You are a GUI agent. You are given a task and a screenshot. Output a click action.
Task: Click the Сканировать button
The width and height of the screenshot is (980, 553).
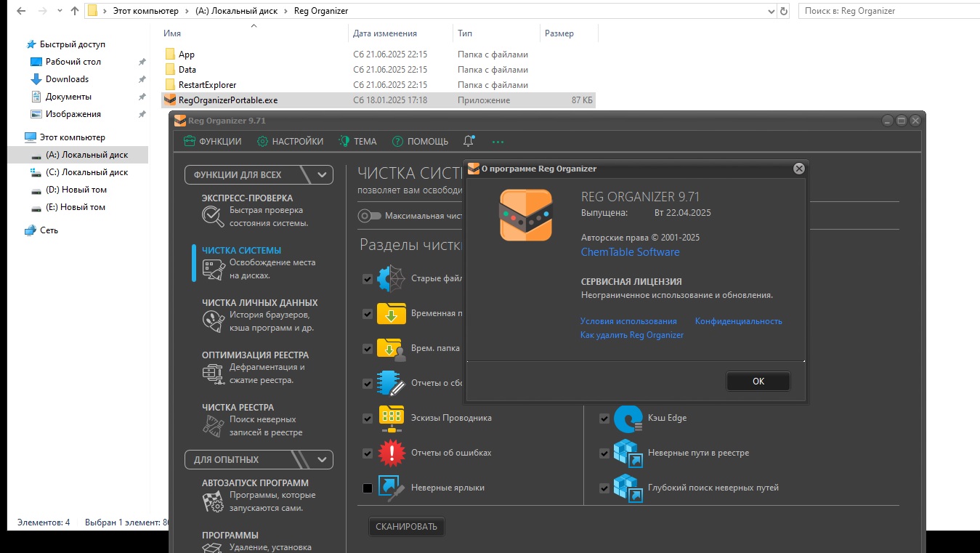click(407, 526)
